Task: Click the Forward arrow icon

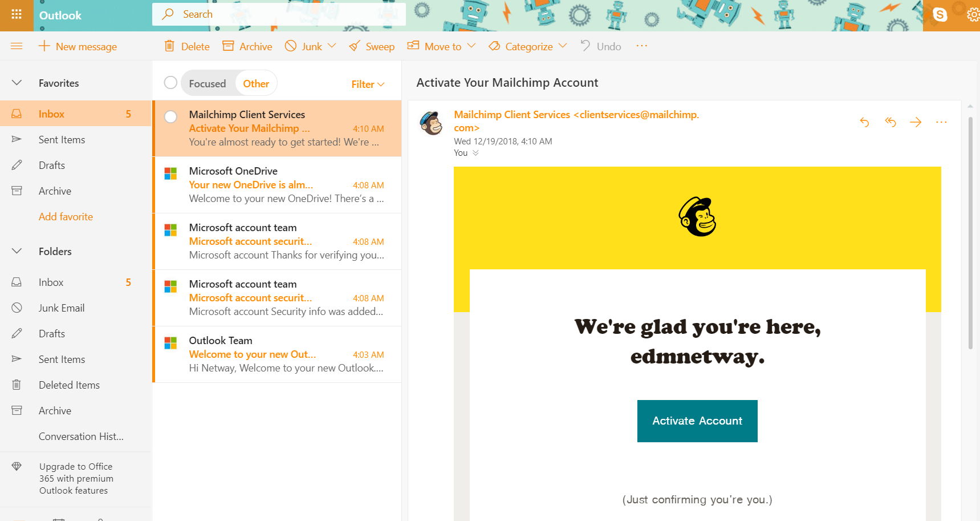Action: click(916, 122)
